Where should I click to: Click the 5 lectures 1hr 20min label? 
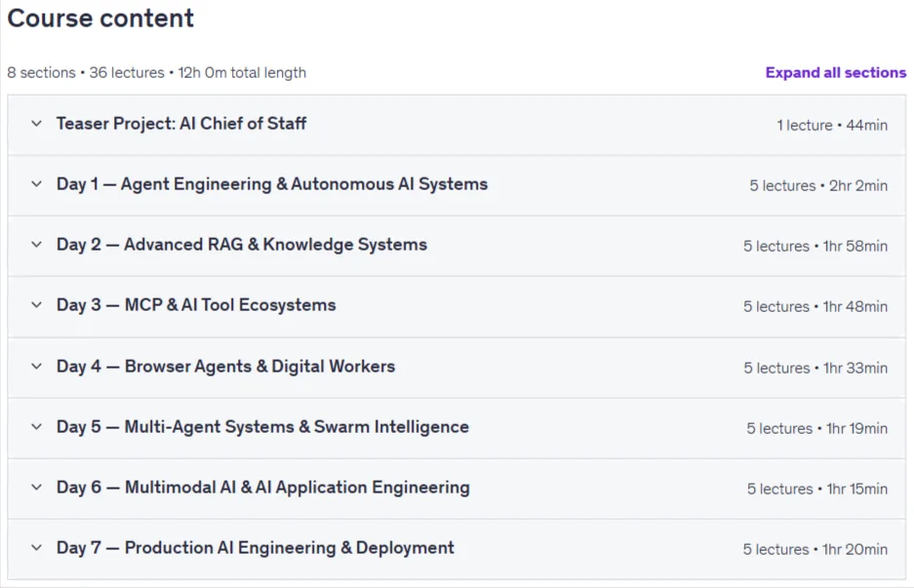pos(815,550)
